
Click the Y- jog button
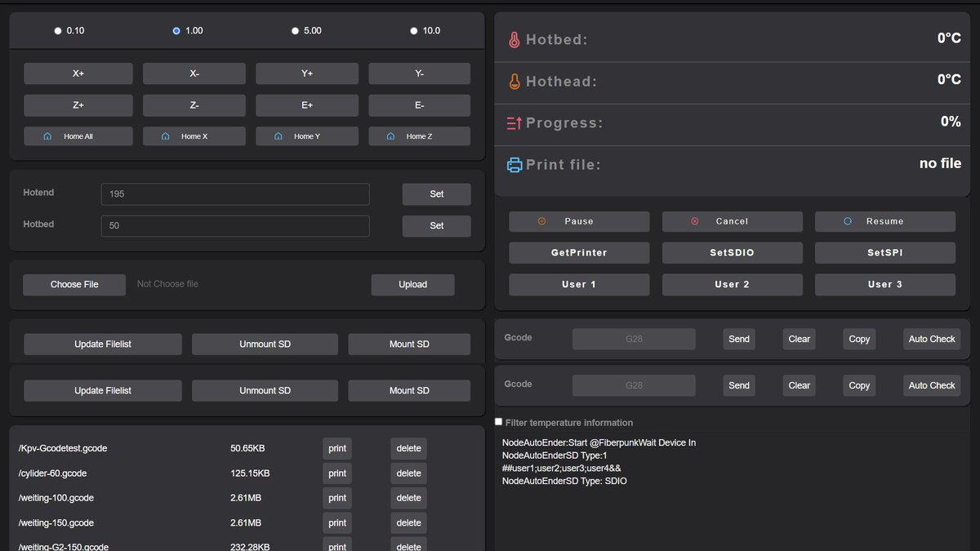point(419,73)
